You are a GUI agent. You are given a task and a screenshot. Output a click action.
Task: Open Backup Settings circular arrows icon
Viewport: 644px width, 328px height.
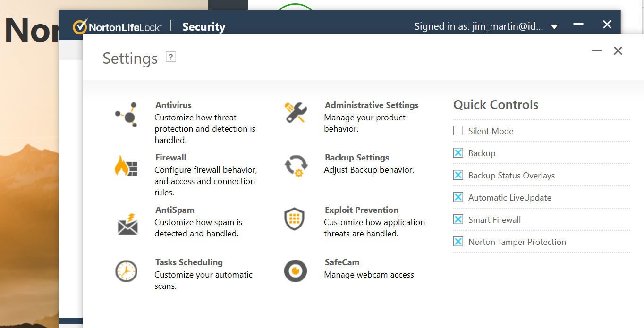pyautogui.click(x=296, y=167)
